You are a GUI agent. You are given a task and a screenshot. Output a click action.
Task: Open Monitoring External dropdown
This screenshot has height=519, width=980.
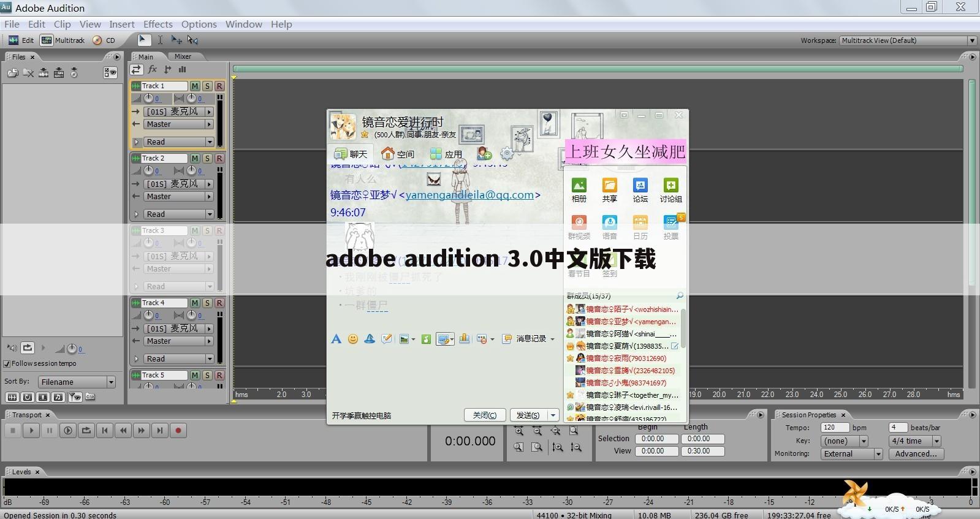(852, 453)
